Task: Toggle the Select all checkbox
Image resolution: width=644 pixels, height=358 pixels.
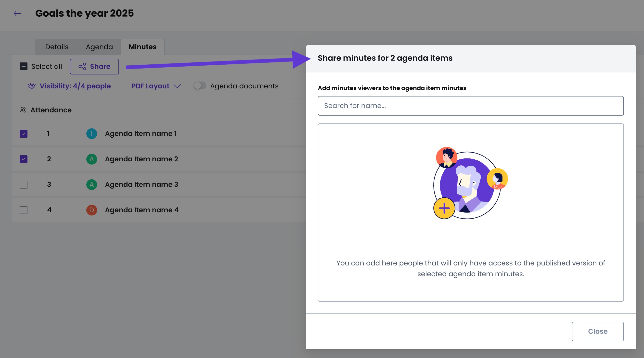Action: point(24,66)
